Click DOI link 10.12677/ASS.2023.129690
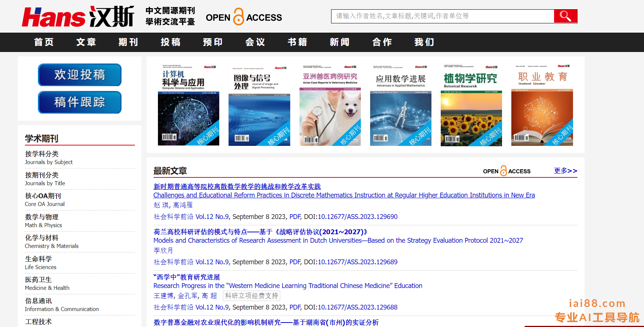Screen dimensions: 644x327 click(357, 217)
